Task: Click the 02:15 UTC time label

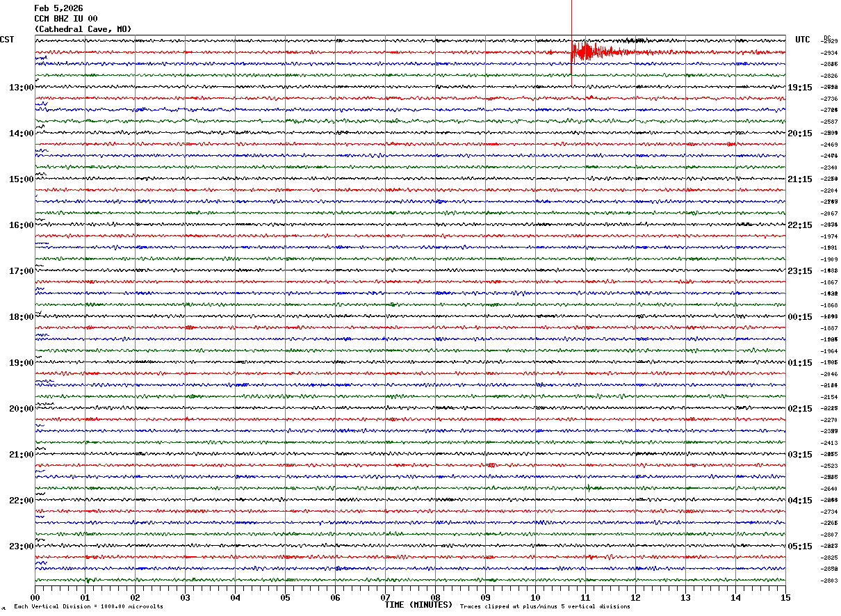Action: [x=800, y=409]
